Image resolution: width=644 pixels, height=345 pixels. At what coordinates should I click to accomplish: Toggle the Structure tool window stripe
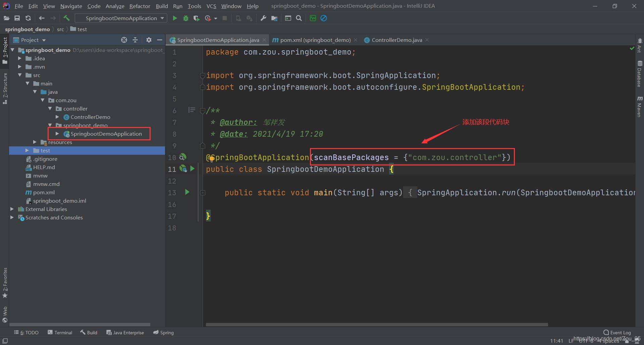[x=5, y=88]
